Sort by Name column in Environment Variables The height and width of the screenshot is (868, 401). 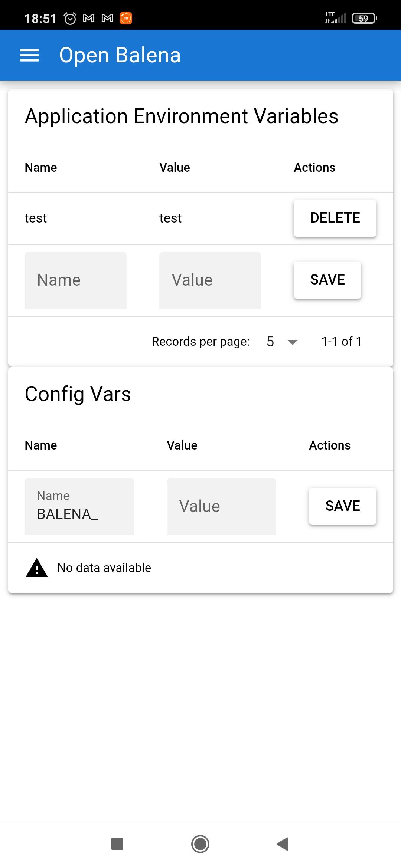click(x=41, y=168)
